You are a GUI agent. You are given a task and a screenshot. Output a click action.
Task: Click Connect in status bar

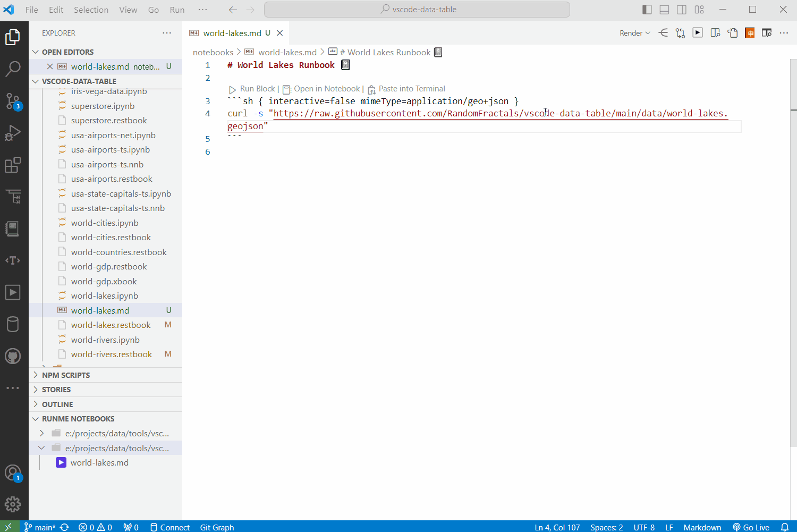(x=170, y=527)
